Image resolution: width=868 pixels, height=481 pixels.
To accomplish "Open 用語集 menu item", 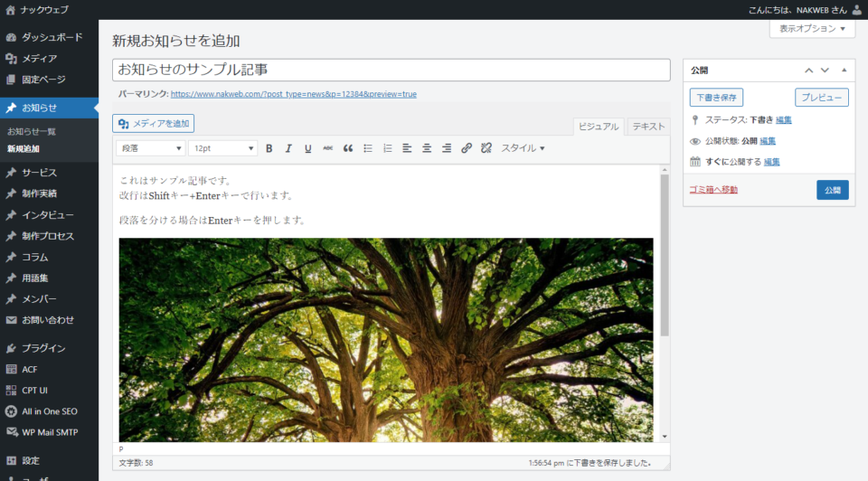I will point(49,278).
